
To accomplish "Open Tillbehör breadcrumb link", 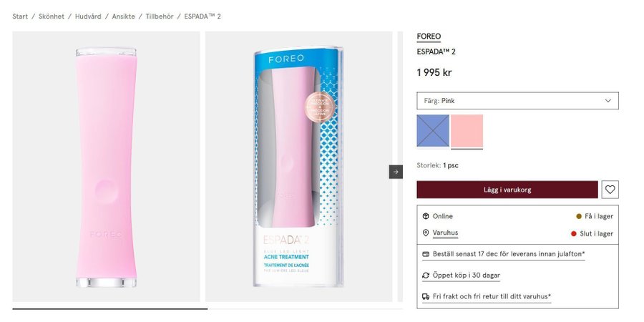I will tap(160, 16).
